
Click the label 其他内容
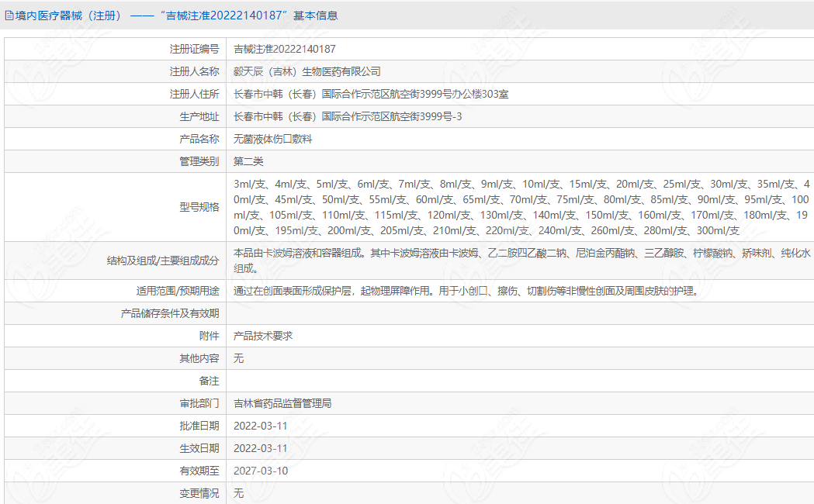coord(199,358)
